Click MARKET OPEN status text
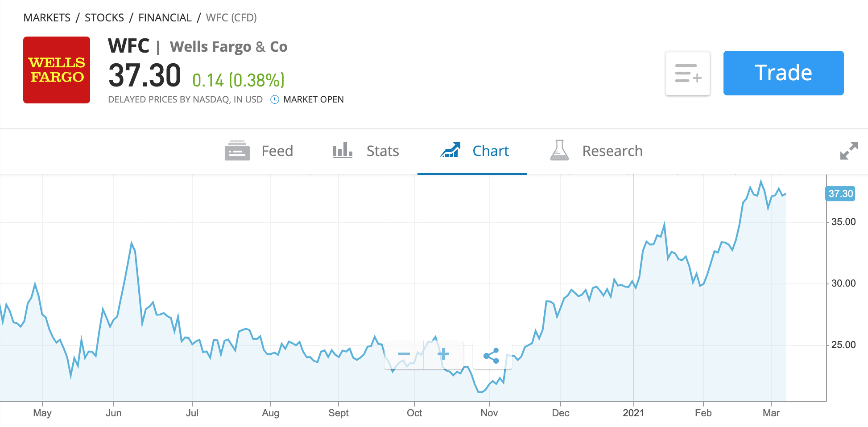This screenshot has width=868, height=427. 314,99
